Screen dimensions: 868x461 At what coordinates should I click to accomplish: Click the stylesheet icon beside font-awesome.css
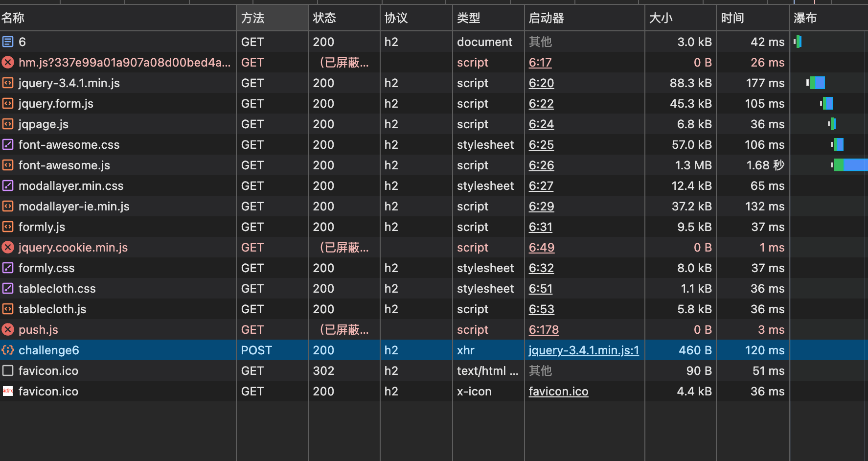8,145
